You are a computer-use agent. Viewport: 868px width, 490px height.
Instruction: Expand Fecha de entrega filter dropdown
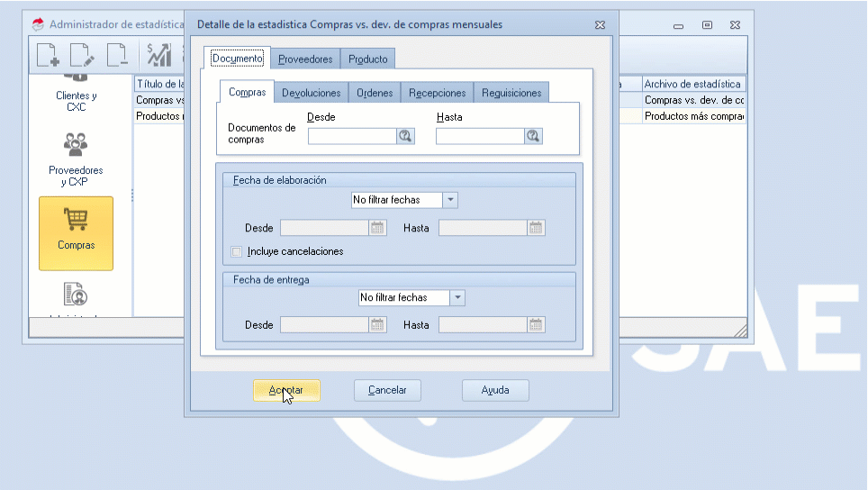(458, 298)
